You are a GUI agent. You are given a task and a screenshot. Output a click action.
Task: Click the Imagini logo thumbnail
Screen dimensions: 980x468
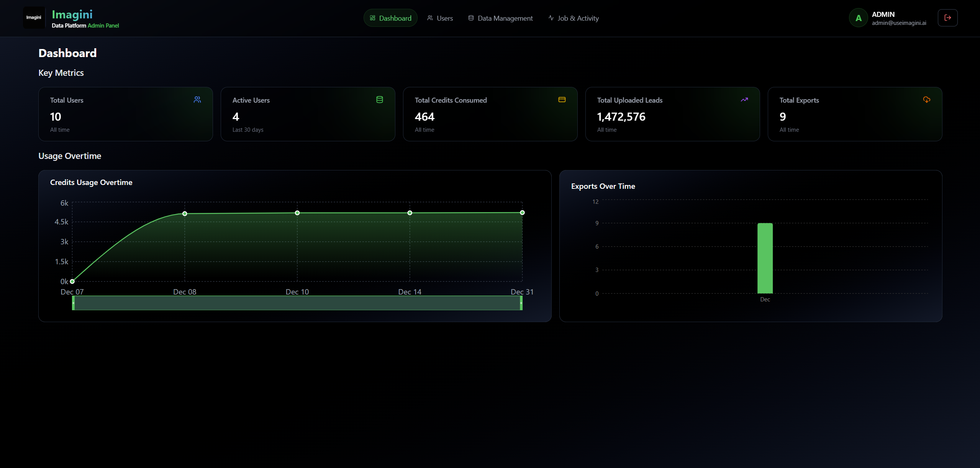coord(34,18)
